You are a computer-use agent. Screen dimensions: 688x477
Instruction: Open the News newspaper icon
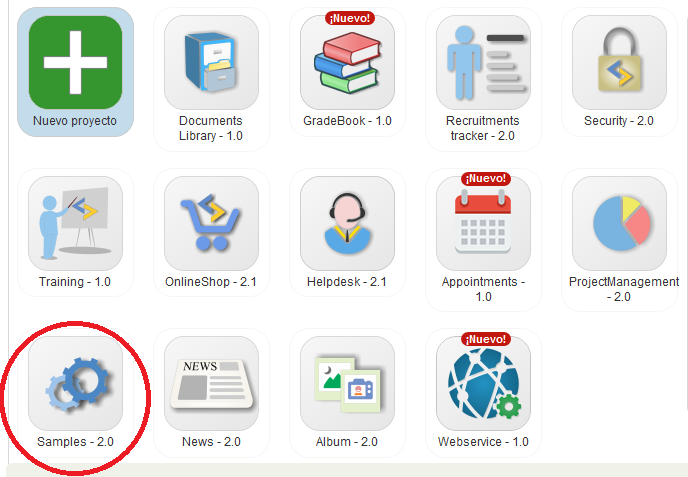(211, 384)
